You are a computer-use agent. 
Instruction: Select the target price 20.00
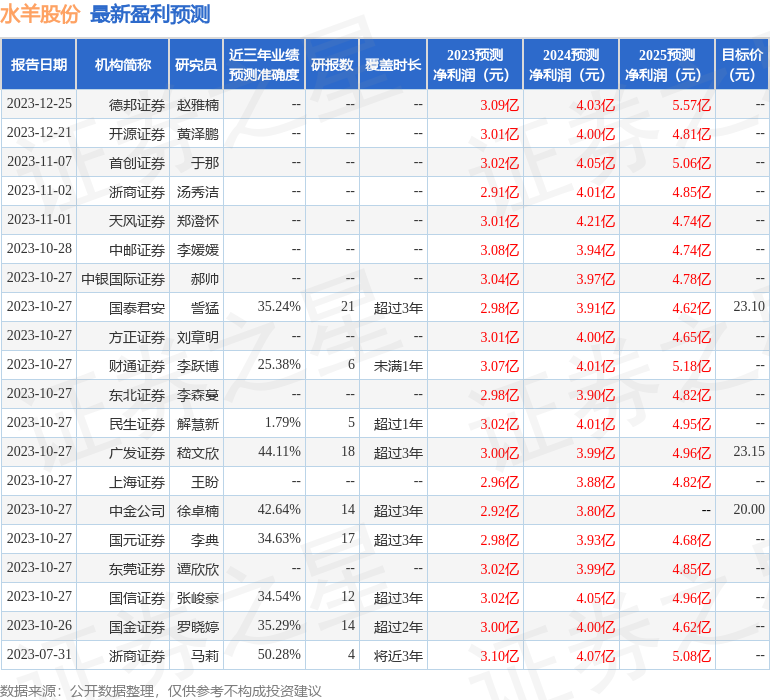pyautogui.click(x=749, y=509)
